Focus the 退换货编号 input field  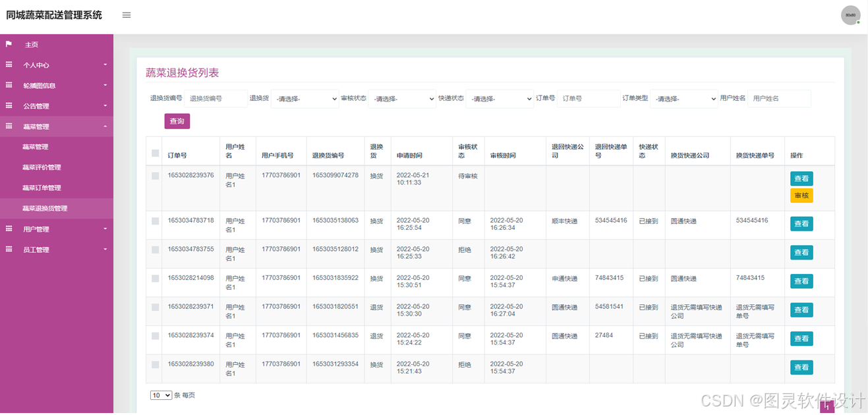pyautogui.click(x=216, y=99)
